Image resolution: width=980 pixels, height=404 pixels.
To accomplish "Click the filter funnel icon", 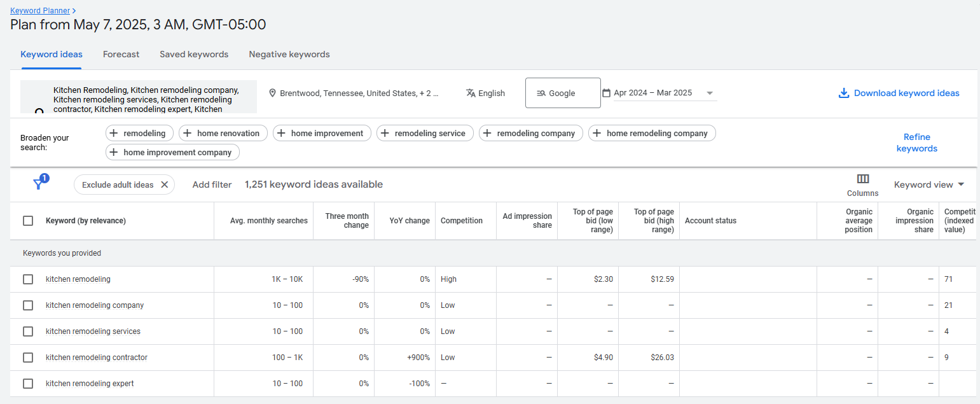I will tap(39, 184).
